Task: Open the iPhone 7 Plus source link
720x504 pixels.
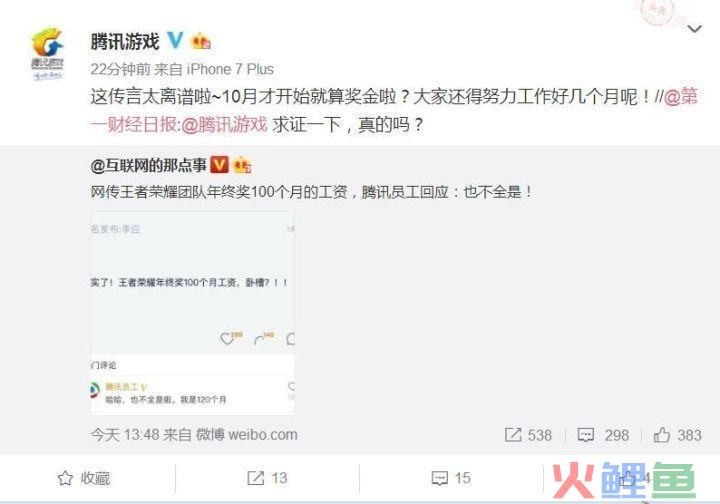Action: [x=230, y=69]
